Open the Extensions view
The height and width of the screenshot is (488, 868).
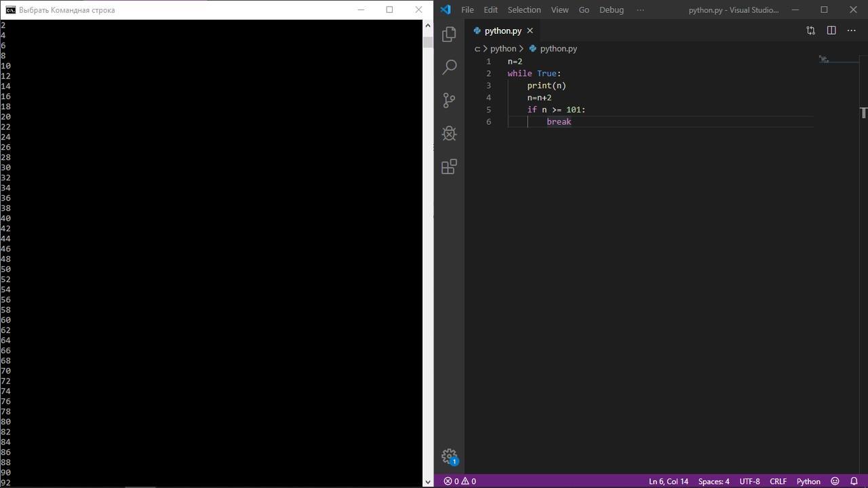(x=449, y=167)
